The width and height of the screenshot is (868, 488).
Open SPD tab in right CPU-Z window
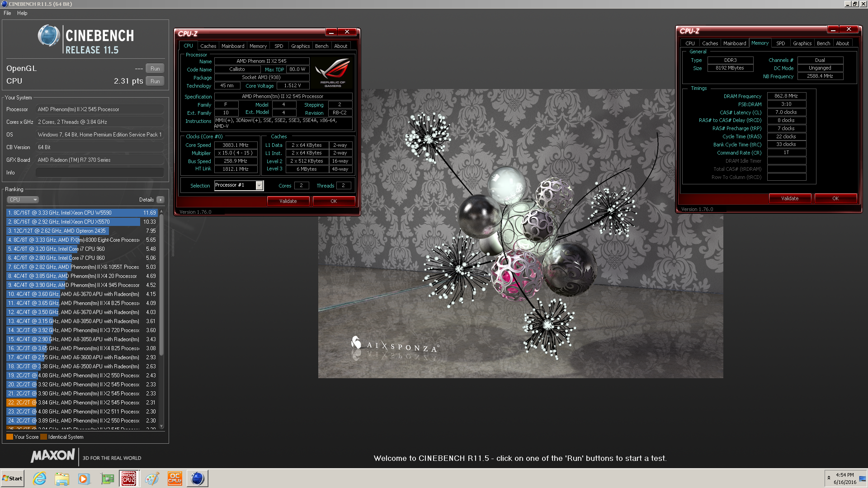coord(781,43)
